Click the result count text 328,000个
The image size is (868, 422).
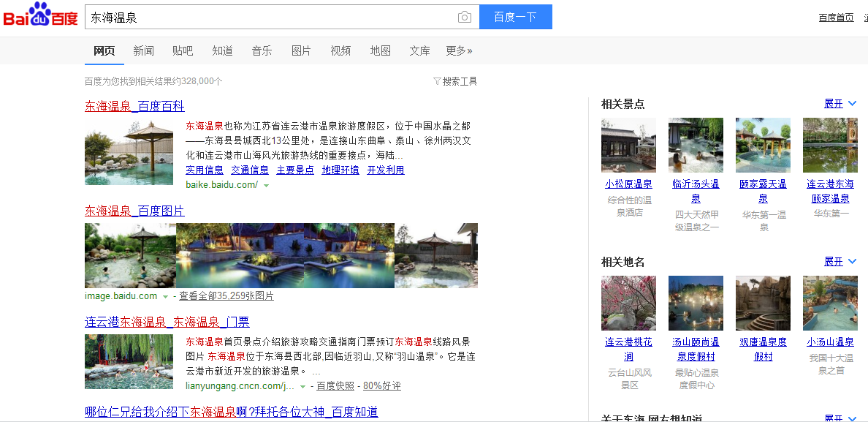[202, 81]
